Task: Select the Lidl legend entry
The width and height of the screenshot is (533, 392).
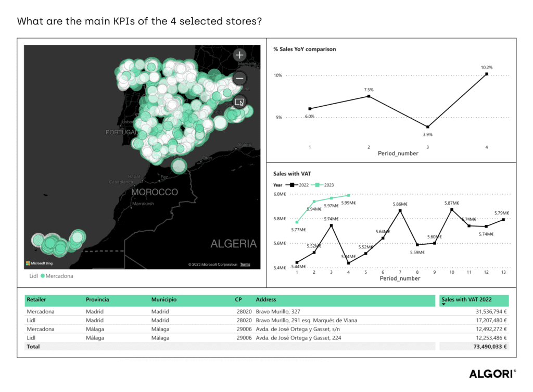Action: click(33, 276)
